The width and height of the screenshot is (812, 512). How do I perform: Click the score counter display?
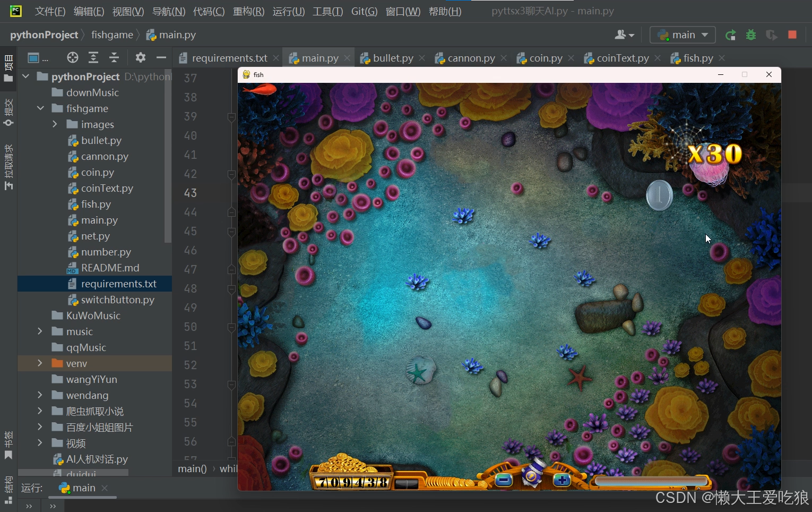click(352, 482)
